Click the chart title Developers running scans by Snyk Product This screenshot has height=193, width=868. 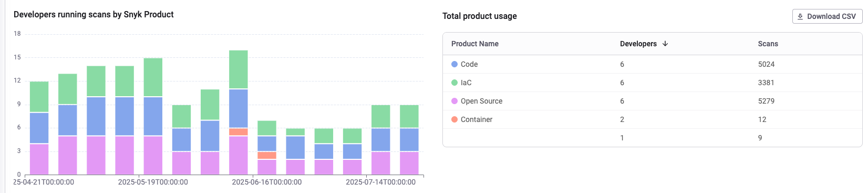click(94, 14)
